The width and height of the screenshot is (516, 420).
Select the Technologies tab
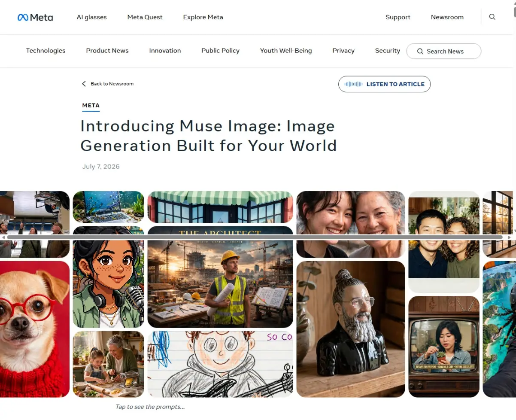coord(46,51)
